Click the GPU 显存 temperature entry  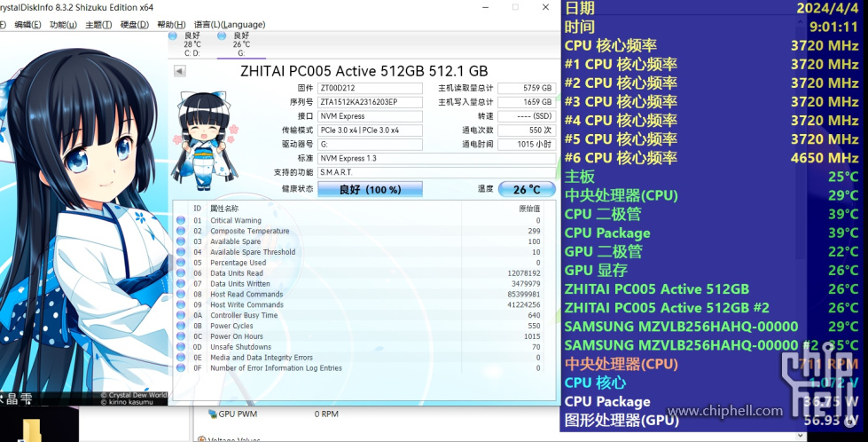coord(711,271)
